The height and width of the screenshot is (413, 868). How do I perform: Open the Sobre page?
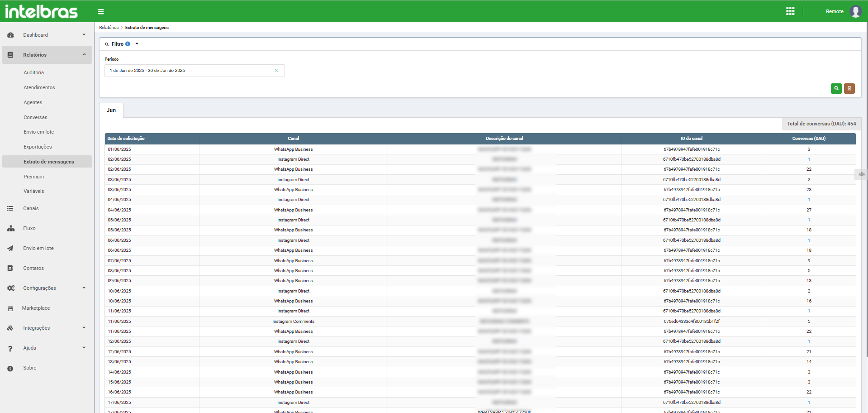pyautogui.click(x=30, y=368)
